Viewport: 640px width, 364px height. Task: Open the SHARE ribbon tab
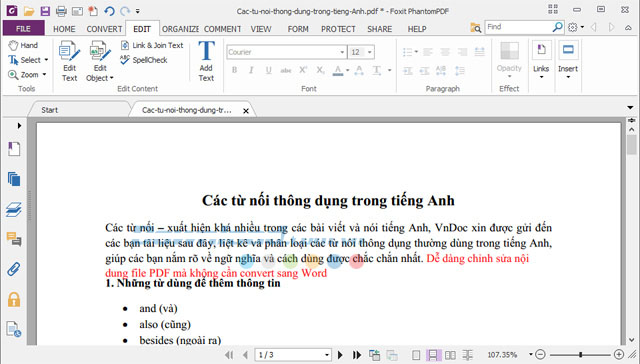380,29
